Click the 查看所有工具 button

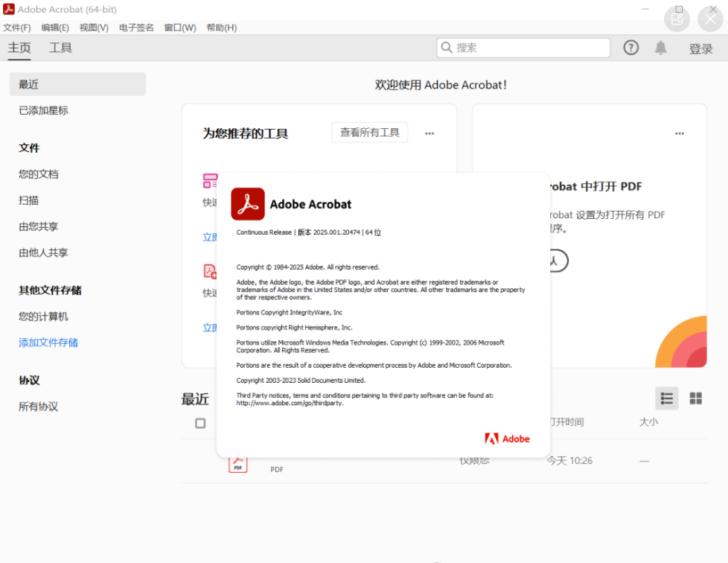click(x=369, y=133)
